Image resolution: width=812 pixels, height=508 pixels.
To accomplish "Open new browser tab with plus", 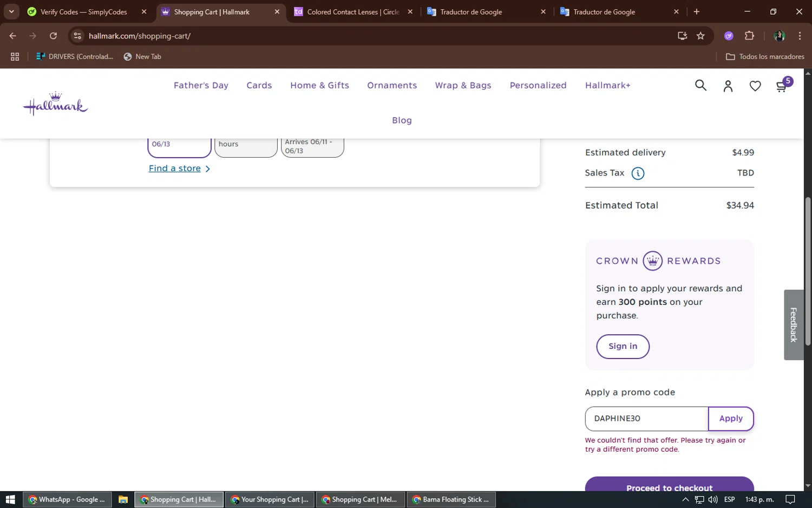I will coord(696,11).
